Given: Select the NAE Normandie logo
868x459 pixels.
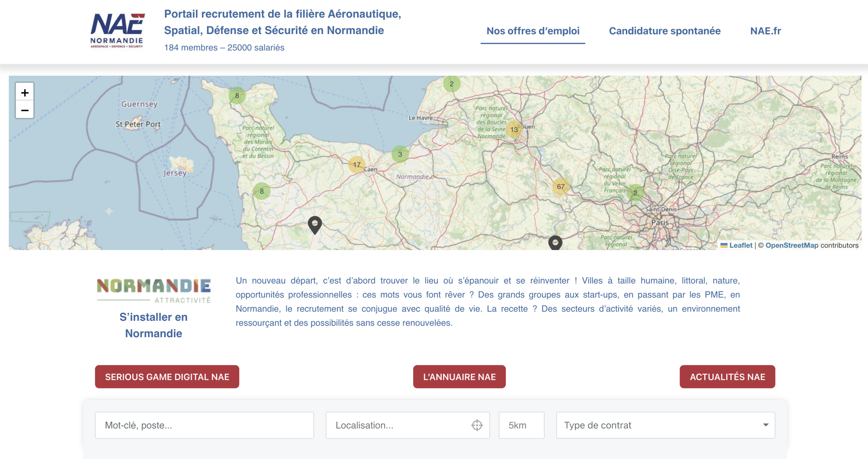Looking at the screenshot, I should click(x=118, y=29).
